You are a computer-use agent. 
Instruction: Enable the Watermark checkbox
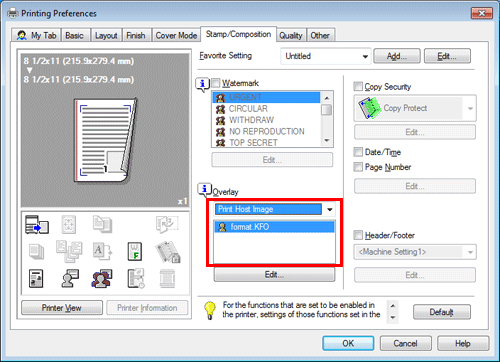pos(216,82)
